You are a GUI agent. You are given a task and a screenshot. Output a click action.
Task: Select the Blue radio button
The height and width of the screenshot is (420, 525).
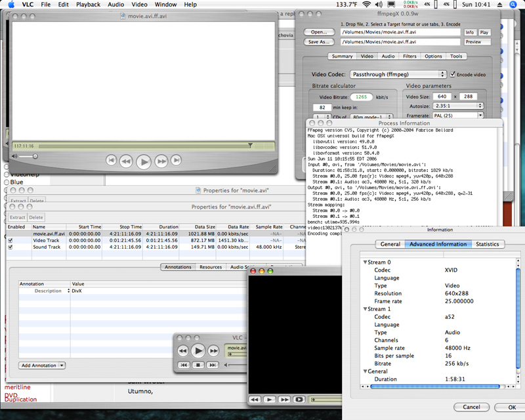tap(7, 182)
